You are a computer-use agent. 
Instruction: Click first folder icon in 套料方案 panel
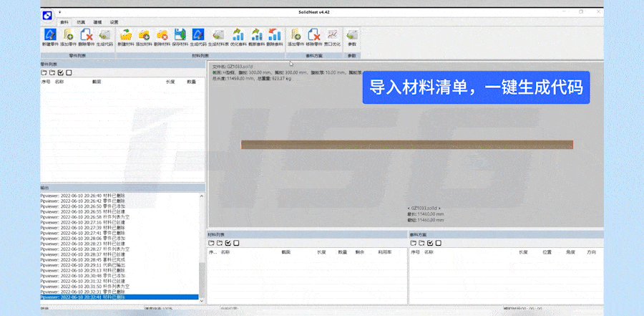click(x=414, y=243)
